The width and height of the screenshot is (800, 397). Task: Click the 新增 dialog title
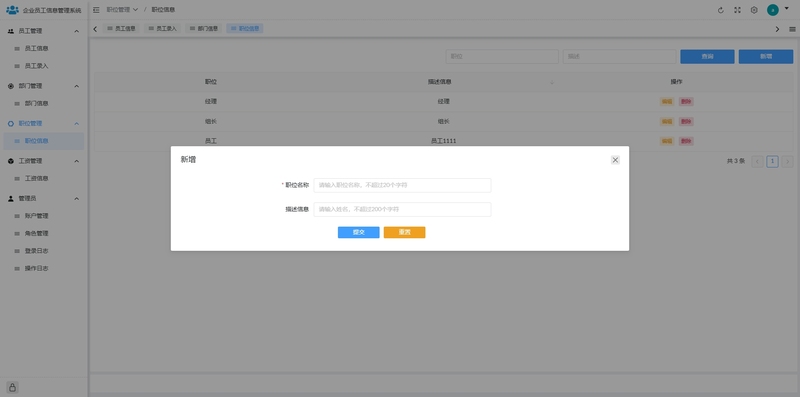[x=188, y=160]
